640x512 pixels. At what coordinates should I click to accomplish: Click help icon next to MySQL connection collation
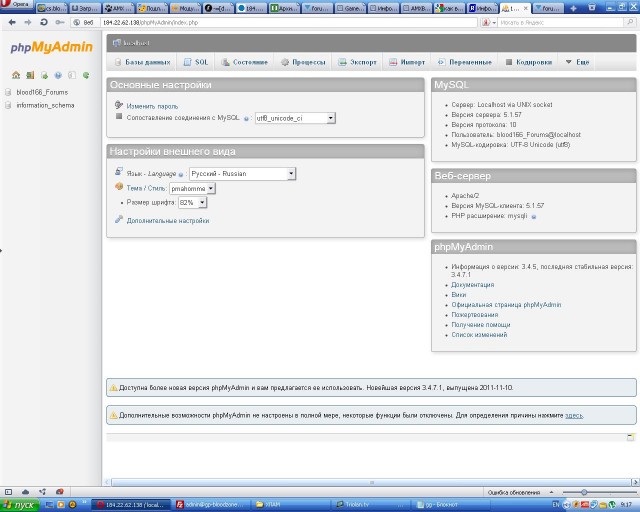click(246, 119)
